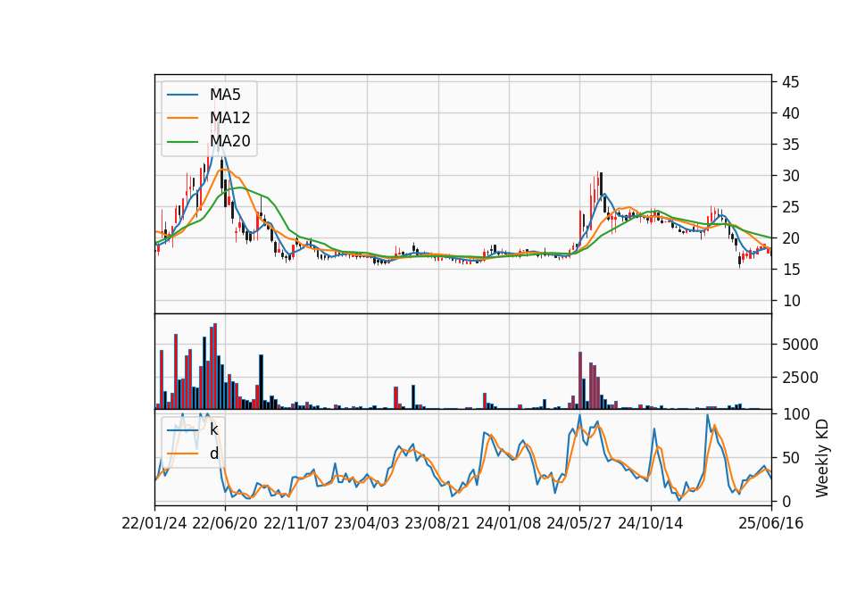This screenshot has height=616, width=857.
Task: Click the price axis value 35
Action: pos(790,145)
